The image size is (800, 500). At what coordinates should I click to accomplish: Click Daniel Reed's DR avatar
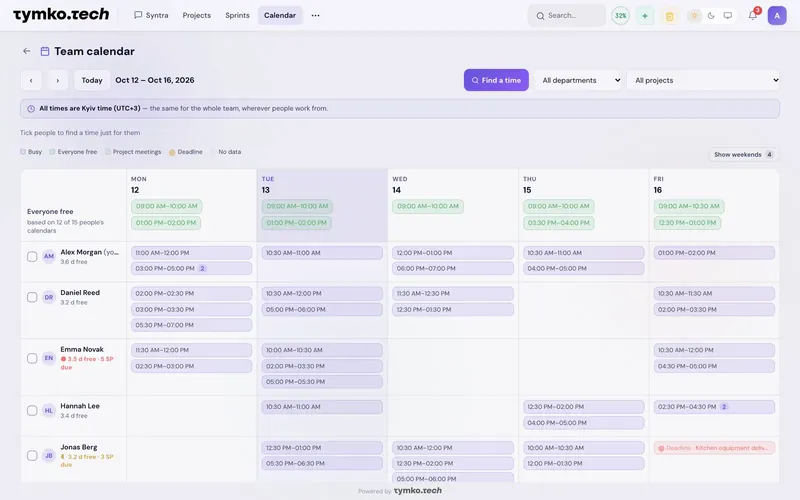[x=48, y=297]
